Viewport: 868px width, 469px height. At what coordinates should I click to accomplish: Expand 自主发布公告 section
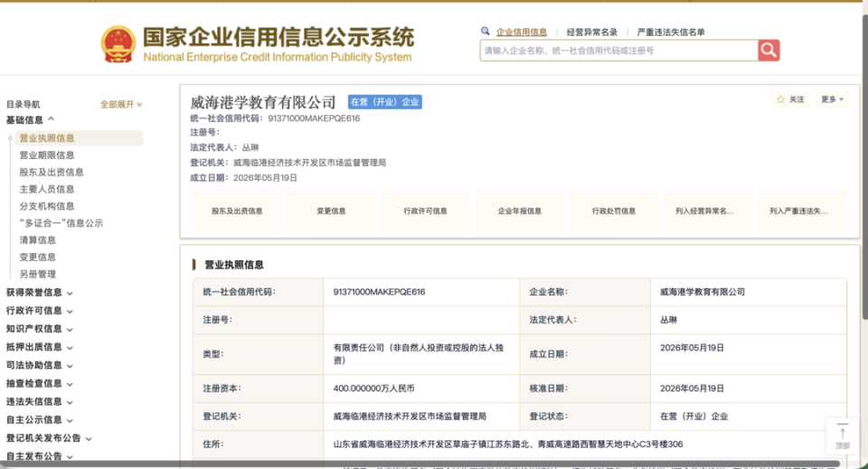point(39,456)
